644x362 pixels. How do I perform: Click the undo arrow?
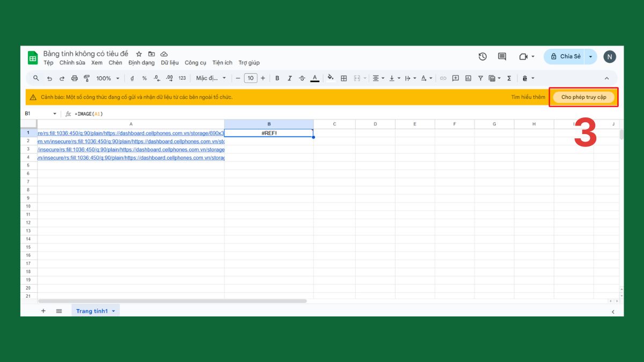49,78
